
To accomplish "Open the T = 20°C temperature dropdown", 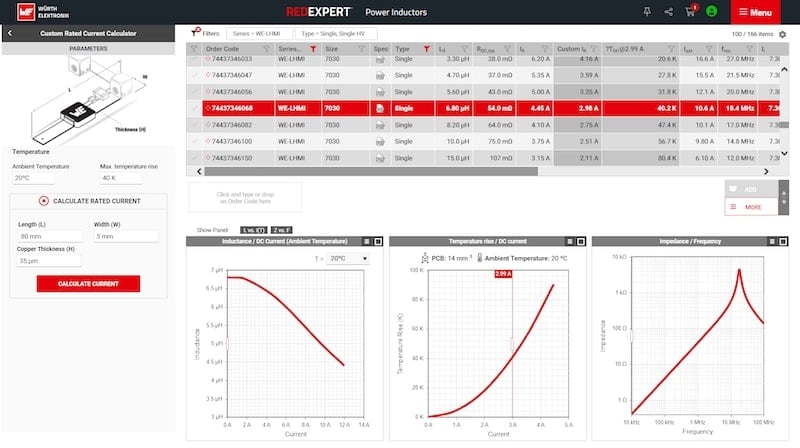I will [x=348, y=259].
